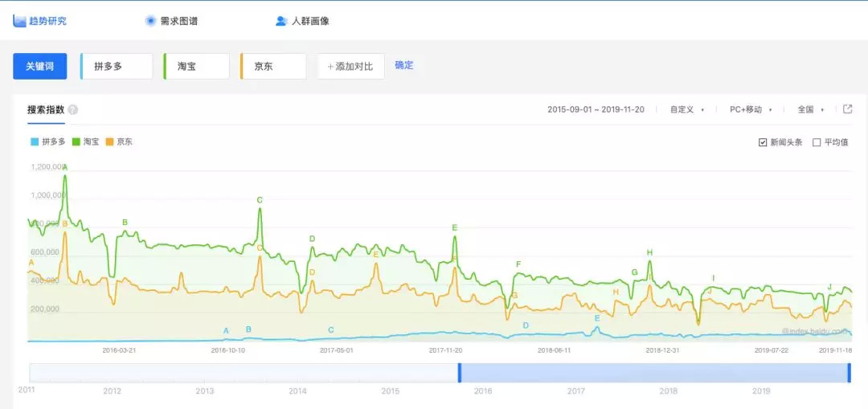This screenshot has height=409, width=868.
Task: Click the 确定 confirm link
Action: pos(404,65)
